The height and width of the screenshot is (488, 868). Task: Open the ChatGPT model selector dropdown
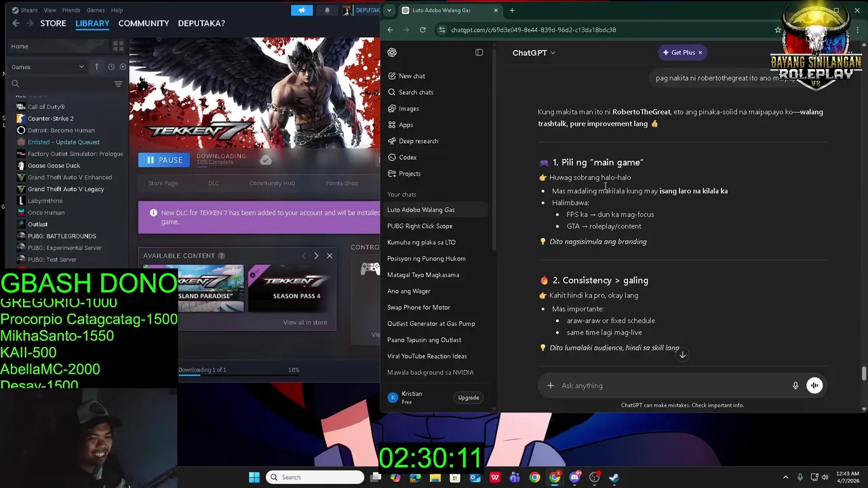[x=534, y=52]
